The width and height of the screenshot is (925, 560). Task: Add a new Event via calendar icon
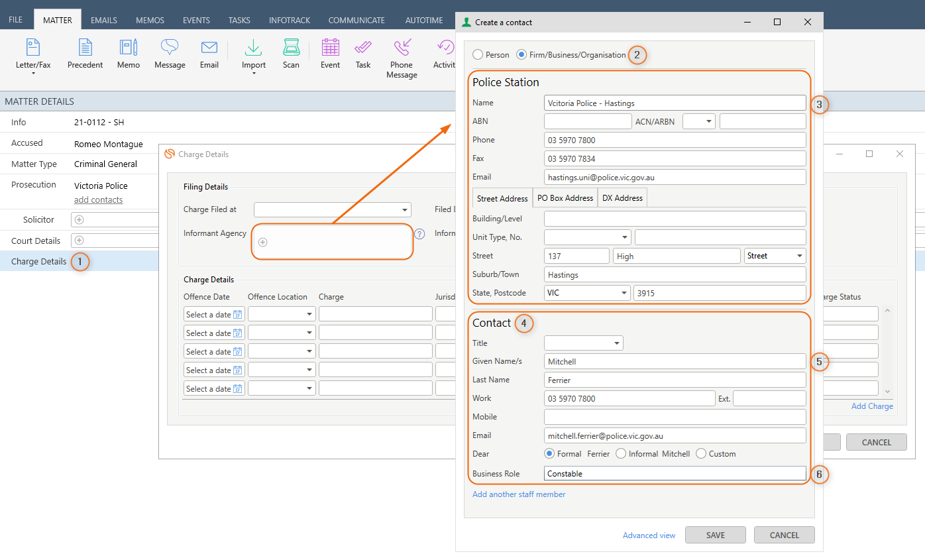[x=330, y=48]
